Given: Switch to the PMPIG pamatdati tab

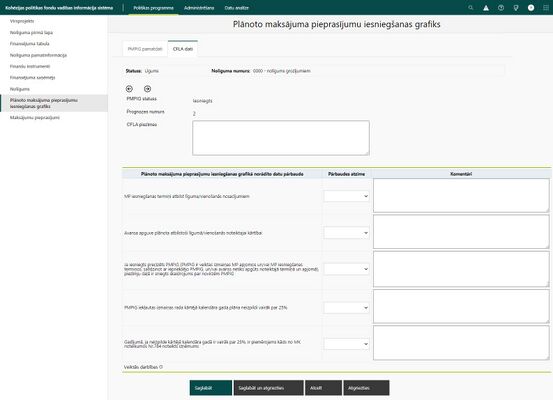Looking at the screenshot, I should point(145,49).
